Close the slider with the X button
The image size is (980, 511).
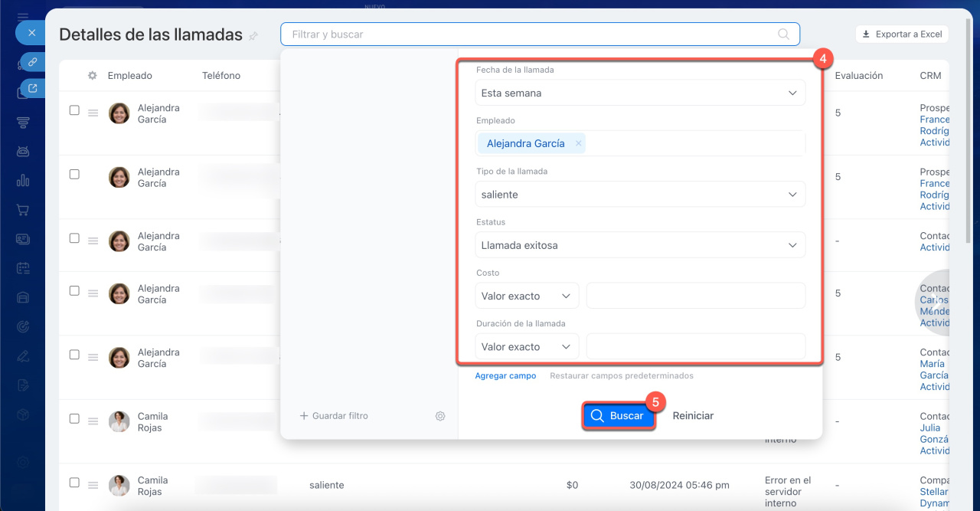tap(31, 33)
